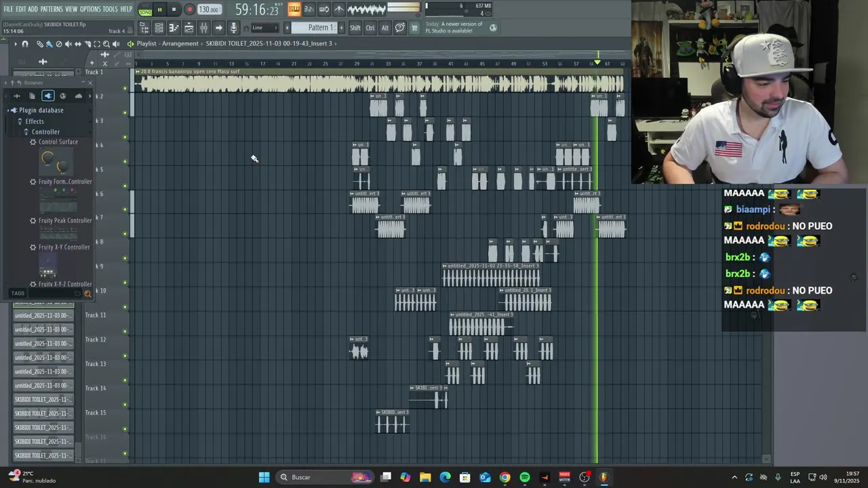
Task: Click the tempo field showing 130.000
Action: point(209,9)
